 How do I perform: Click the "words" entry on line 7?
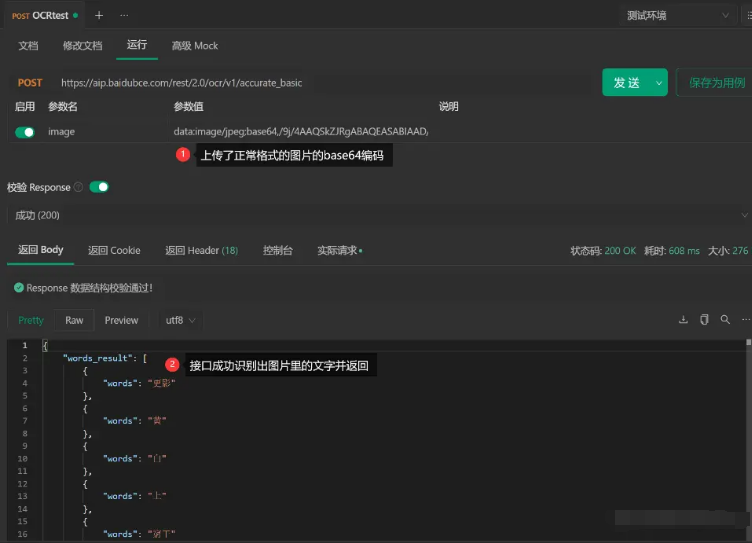tap(134, 421)
